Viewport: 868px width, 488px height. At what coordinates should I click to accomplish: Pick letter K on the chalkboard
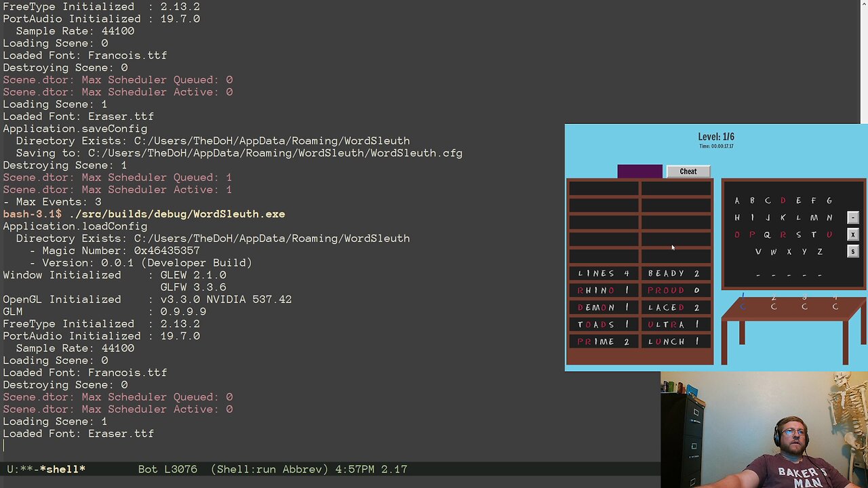pyautogui.click(x=783, y=218)
